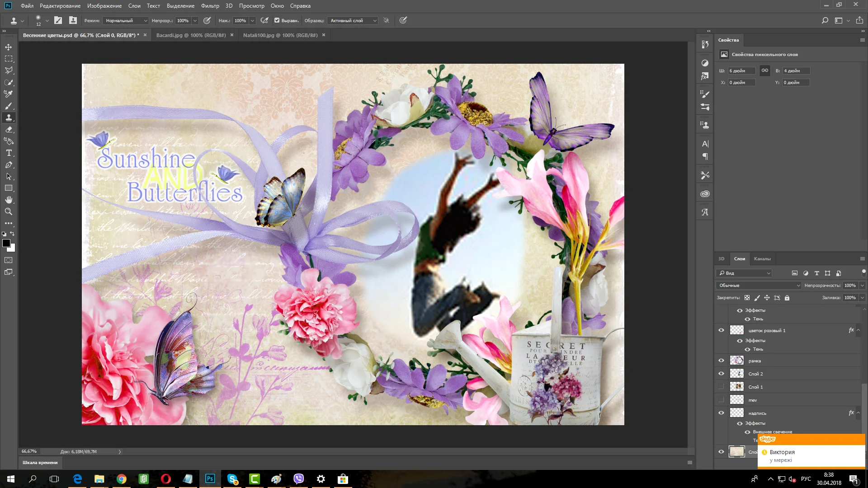Select the Pen tool
This screenshot has height=488, width=868.
(x=9, y=165)
